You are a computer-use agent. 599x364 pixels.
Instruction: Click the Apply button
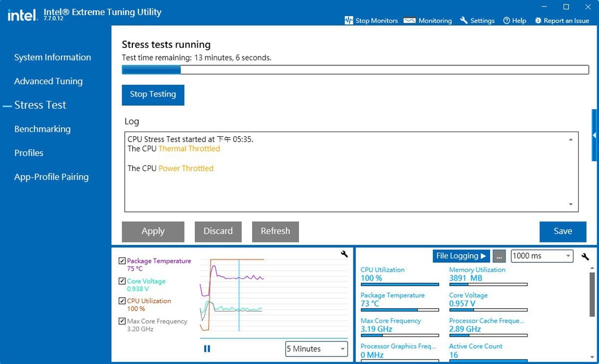pos(153,231)
